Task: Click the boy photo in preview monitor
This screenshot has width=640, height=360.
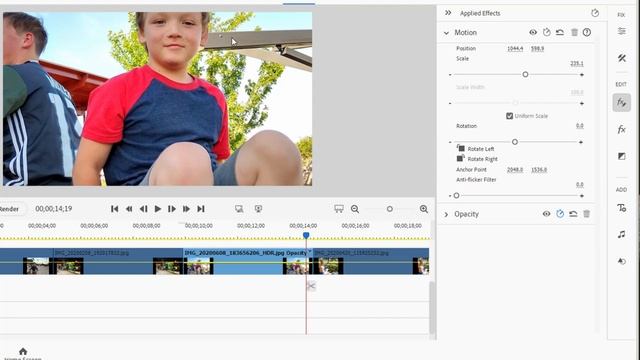Action: 157,99
